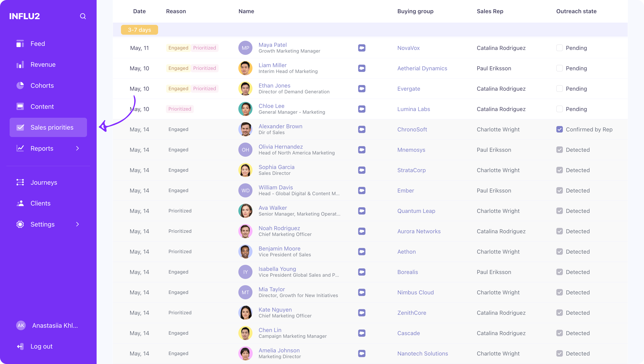The height and width of the screenshot is (364, 644).
Task: Open the CRM icon for Sophia Garcia
Action: [x=362, y=170]
